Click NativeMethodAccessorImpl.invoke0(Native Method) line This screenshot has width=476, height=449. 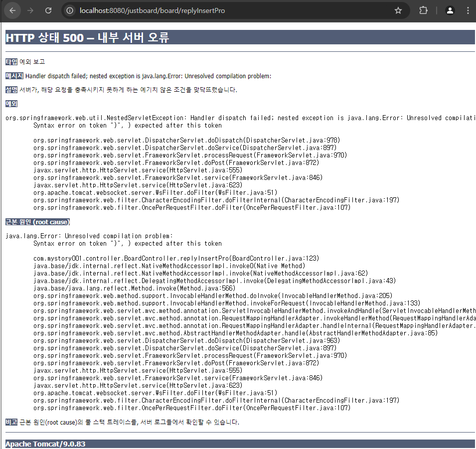(x=169, y=266)
